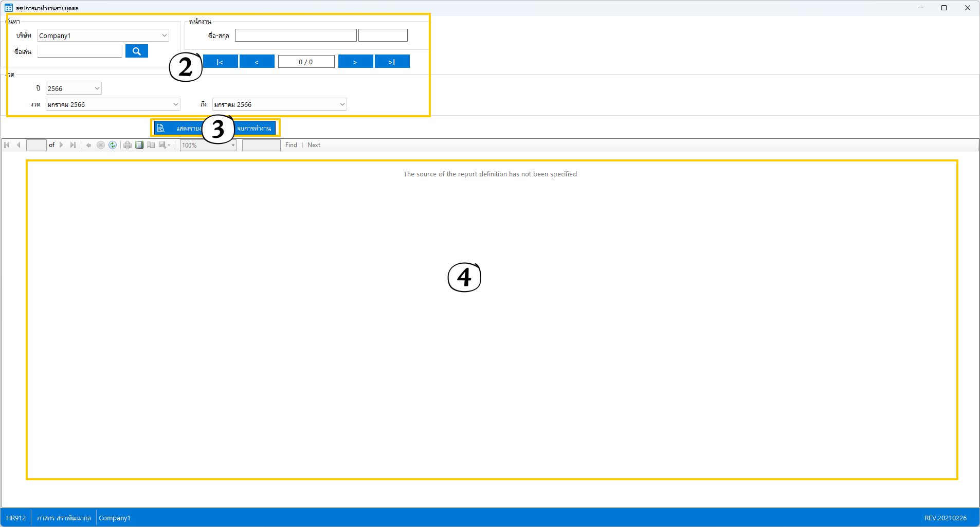Image resolution: width=980 pixels, height=527 pixels.
Task: Go to next page in report toolbar
Action: 61,145
